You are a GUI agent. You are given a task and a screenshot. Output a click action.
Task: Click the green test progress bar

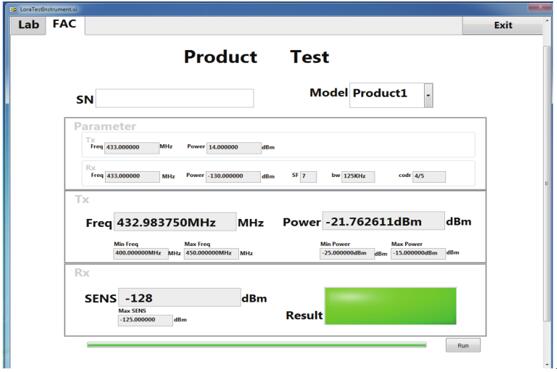coord(256,345)
